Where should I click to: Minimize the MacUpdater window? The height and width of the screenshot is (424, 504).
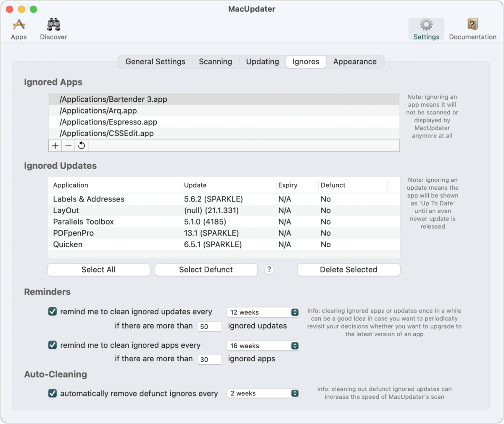coord(21,9)
